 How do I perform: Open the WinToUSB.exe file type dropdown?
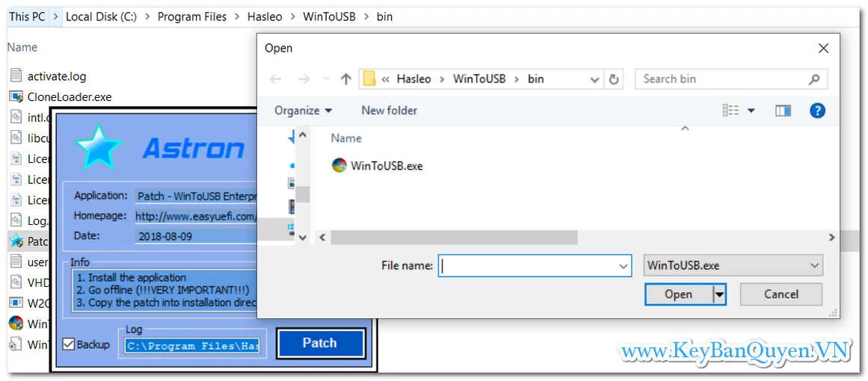[733, 265]
